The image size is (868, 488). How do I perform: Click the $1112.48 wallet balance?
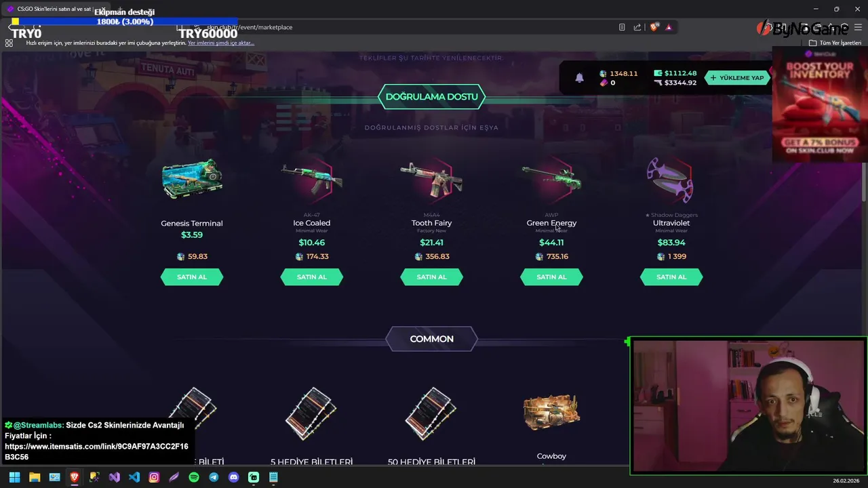coord(680,73)
